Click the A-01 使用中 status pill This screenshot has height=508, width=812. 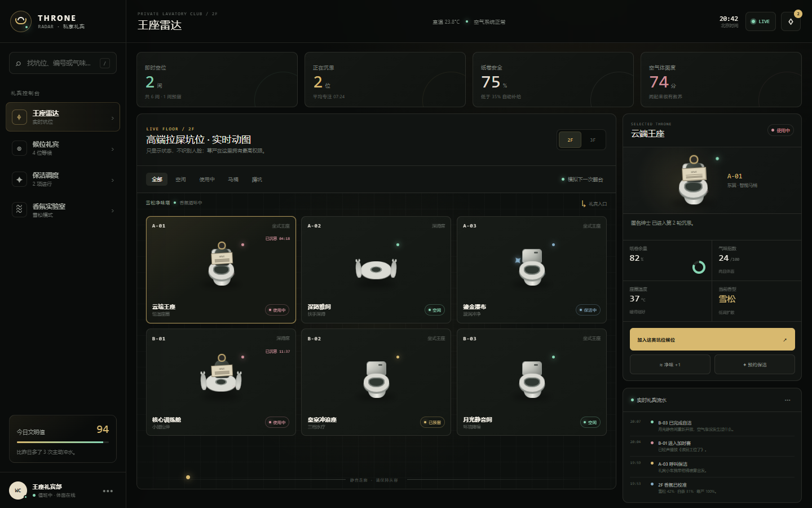[277, 310]
